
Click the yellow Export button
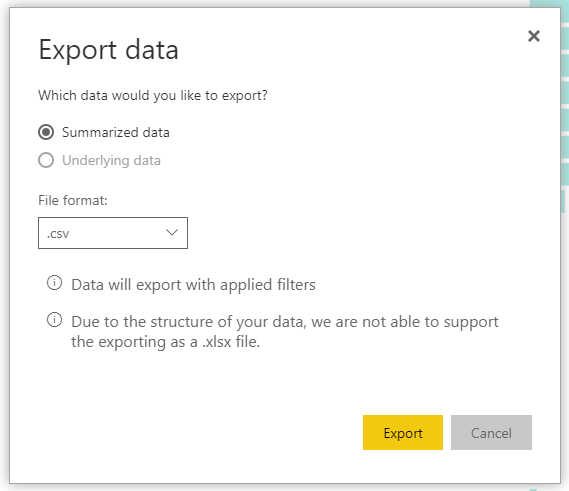pyautogui.click(x=403, y=433)
